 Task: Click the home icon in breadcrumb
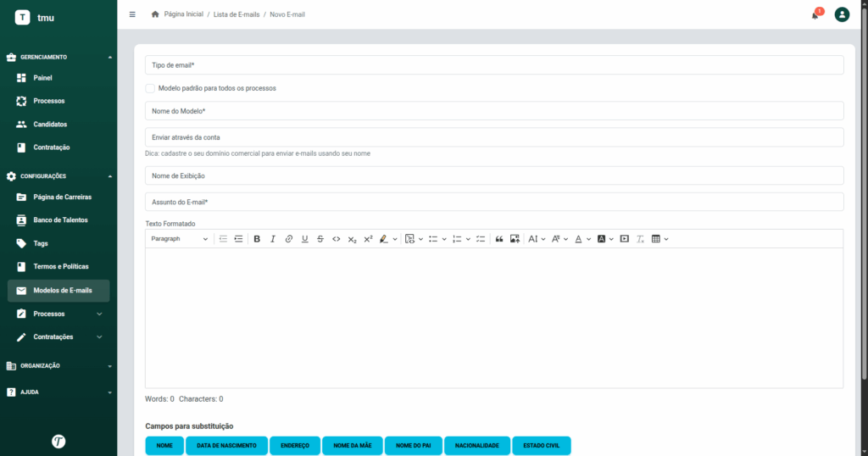coord(155,14)
